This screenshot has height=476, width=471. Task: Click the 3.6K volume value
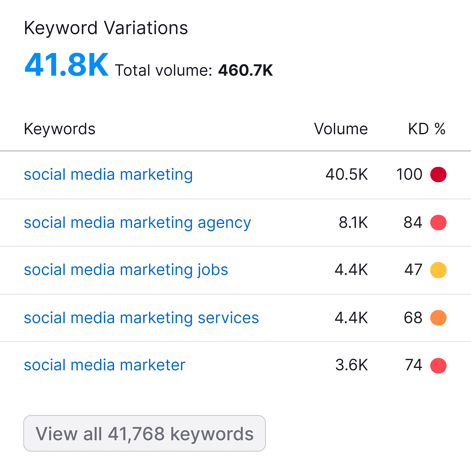pyautogui.click(x=352, y=365)
